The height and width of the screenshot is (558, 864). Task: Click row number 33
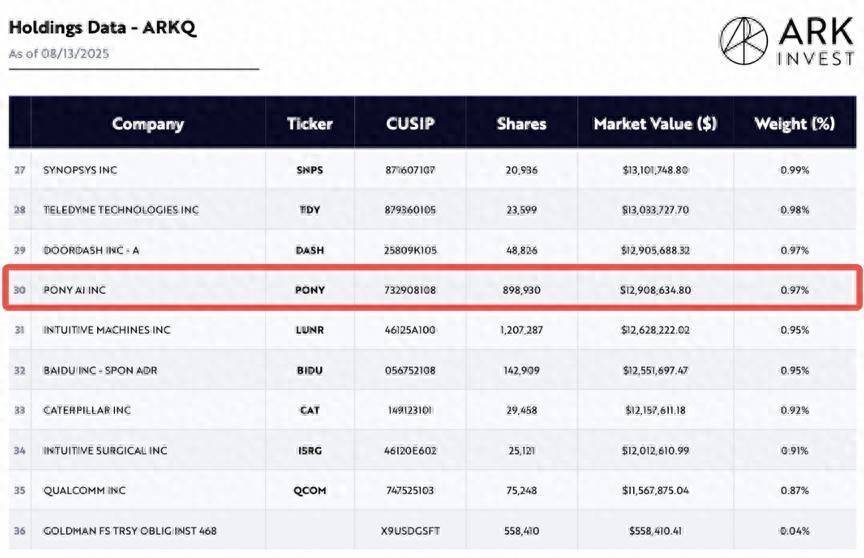pyautogui.click(x=20, y=410)
